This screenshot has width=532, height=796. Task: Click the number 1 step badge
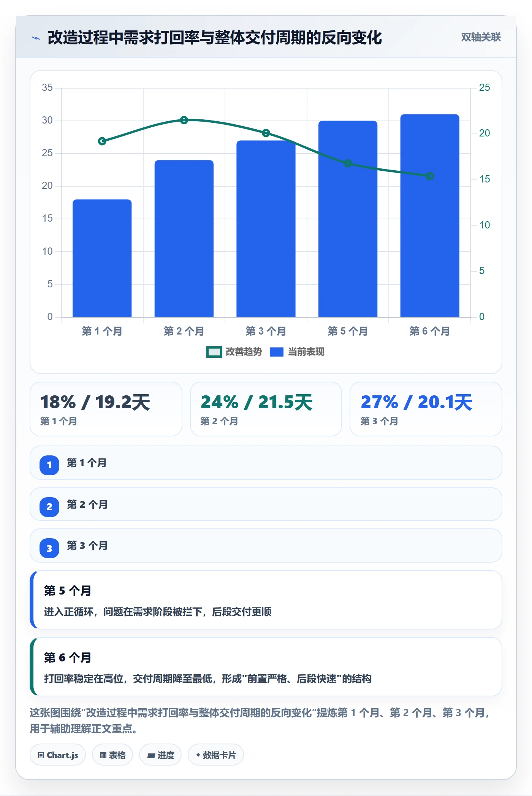pos(49,465)
